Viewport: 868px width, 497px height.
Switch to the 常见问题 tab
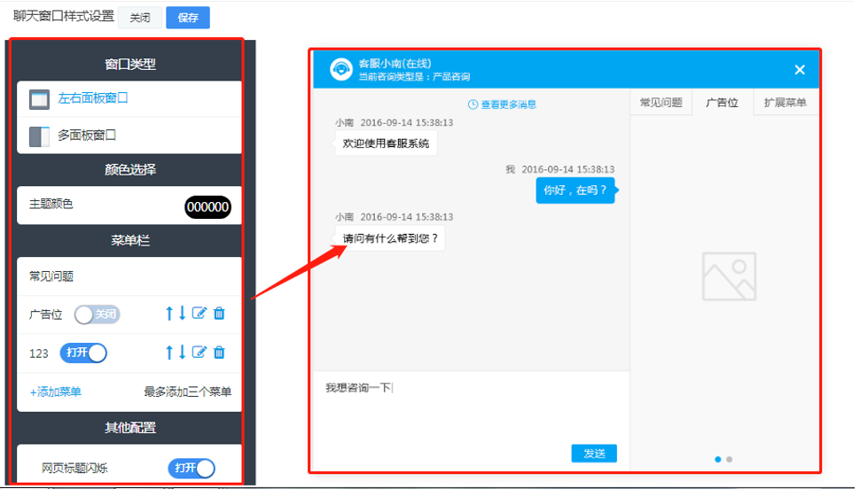[661, 103]
